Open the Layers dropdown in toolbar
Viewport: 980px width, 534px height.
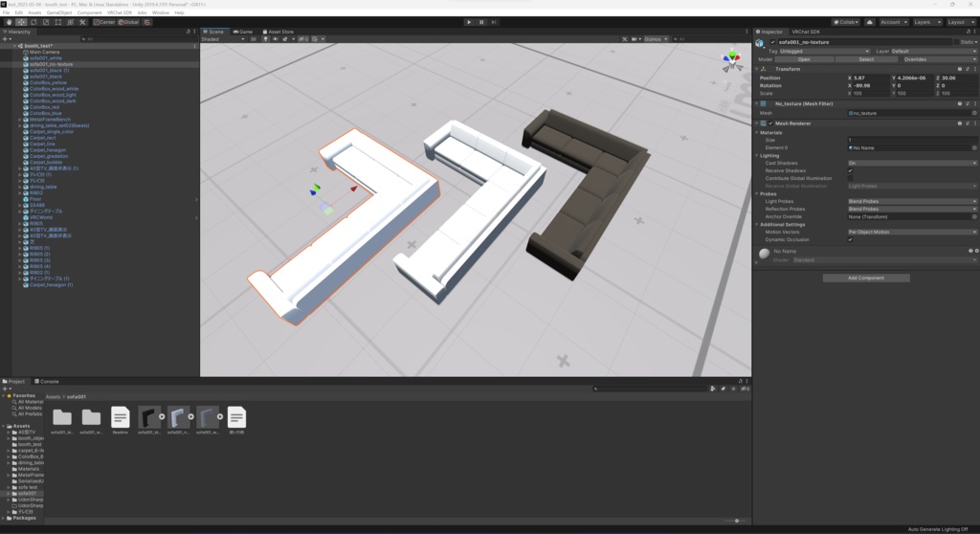(x=926, y=22)
